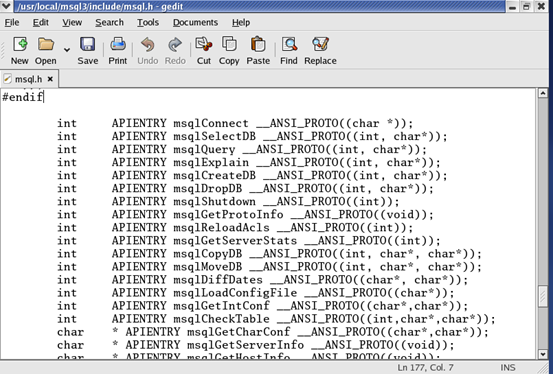Open the Edit menu

click(x=41, y=23)
